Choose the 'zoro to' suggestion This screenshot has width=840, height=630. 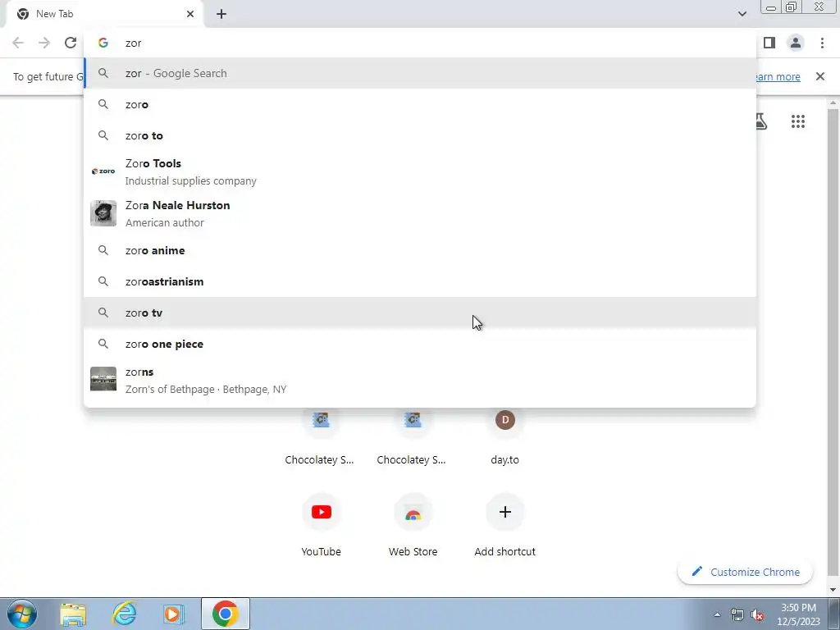coord(421,135)
